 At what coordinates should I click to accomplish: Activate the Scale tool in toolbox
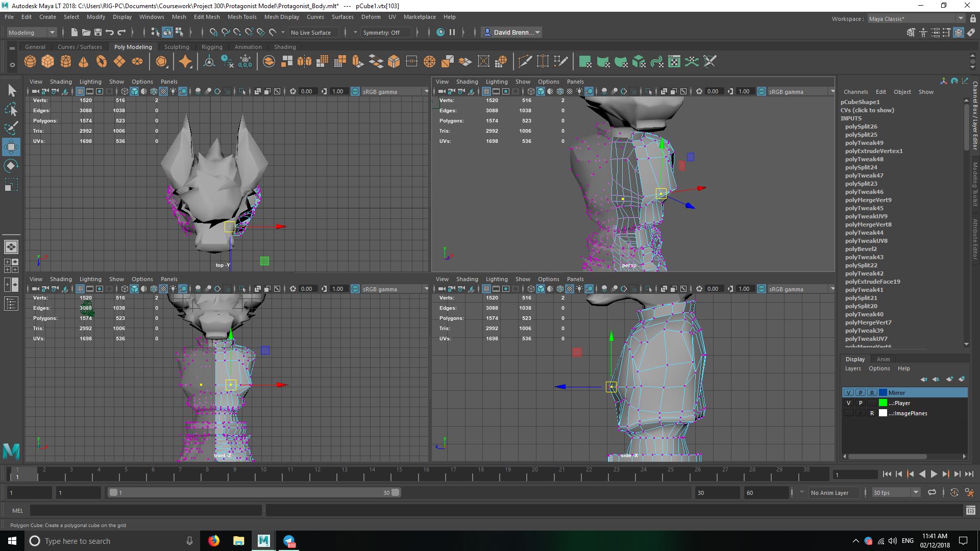11,184
